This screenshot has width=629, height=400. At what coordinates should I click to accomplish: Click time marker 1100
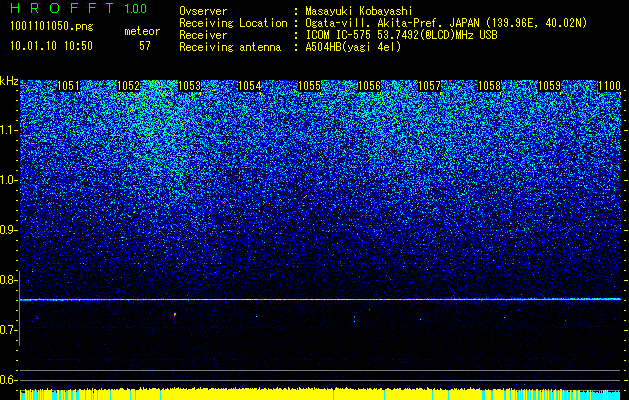pos(609,86)
